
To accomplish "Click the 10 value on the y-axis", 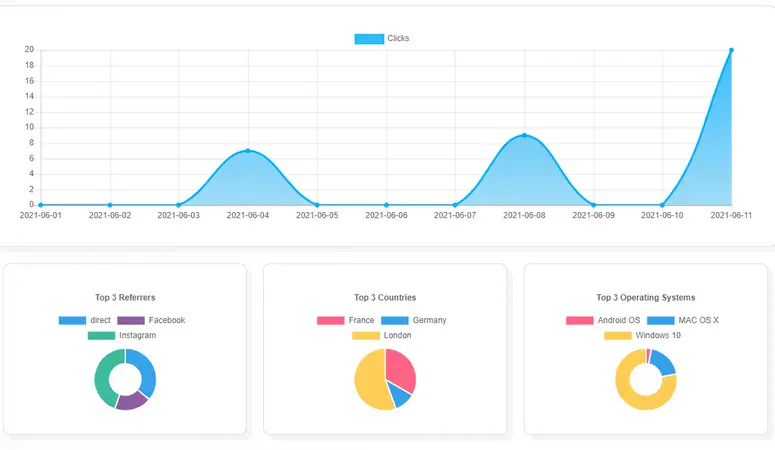I will tap(29, 127).
